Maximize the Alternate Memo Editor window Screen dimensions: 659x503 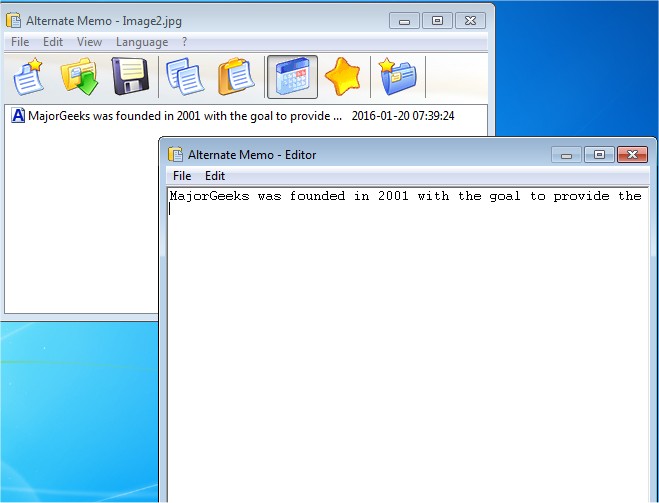[x=599, y=154]
